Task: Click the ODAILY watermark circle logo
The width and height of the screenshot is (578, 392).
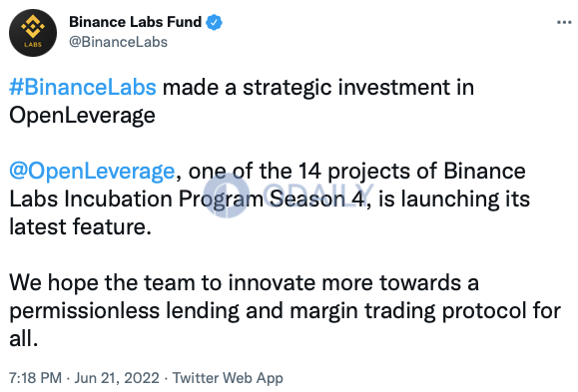Action: (x=227, y=195)
